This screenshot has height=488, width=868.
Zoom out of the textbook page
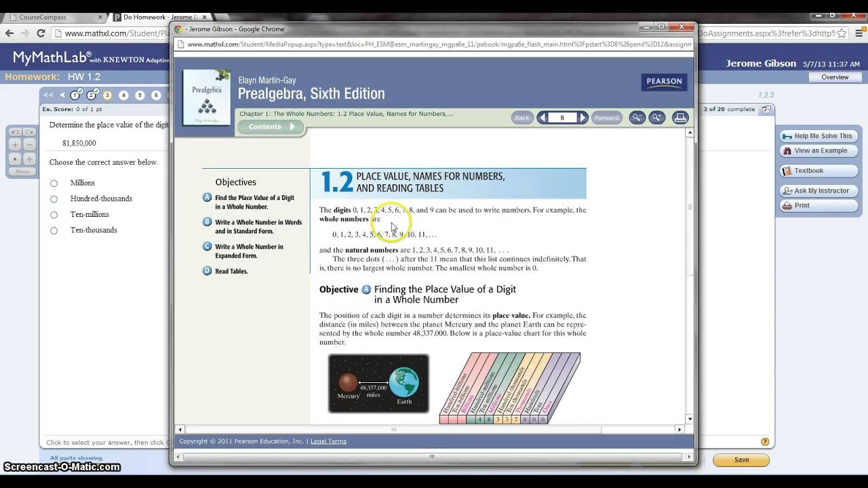[x=637, y=117]
